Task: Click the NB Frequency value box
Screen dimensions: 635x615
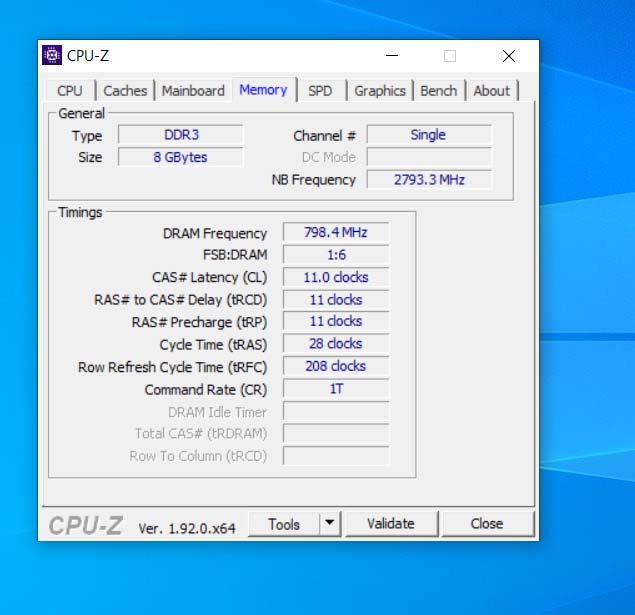Action: point(428,180)
